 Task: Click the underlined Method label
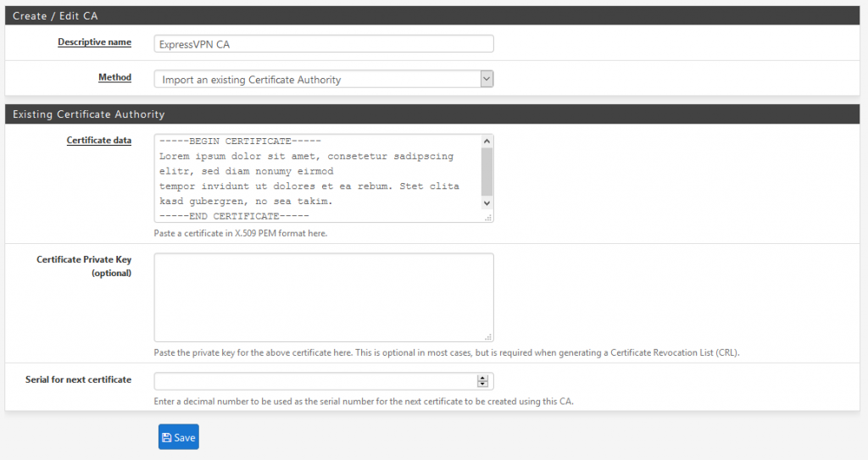pyautogui.click(x=114, y=77)
